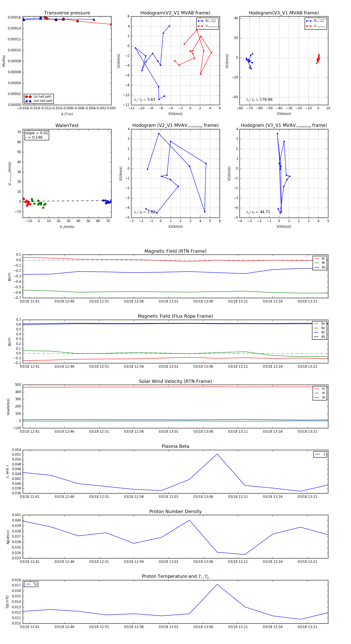
Task: Click the "Pt(nPa)" y-axis label
Action: coord(4,61)
